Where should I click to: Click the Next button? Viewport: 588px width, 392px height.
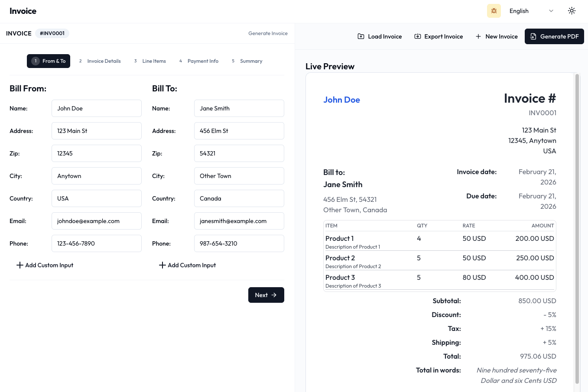pyautogui.click(x=266, y=295)
